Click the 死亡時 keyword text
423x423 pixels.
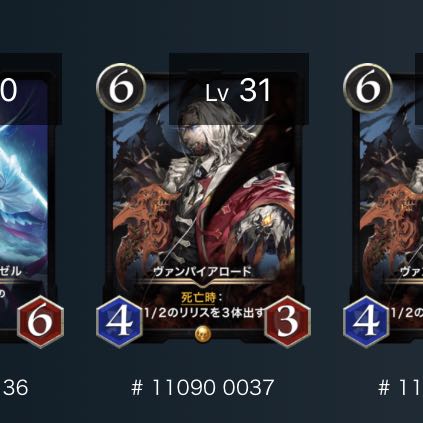click(198, 297)
